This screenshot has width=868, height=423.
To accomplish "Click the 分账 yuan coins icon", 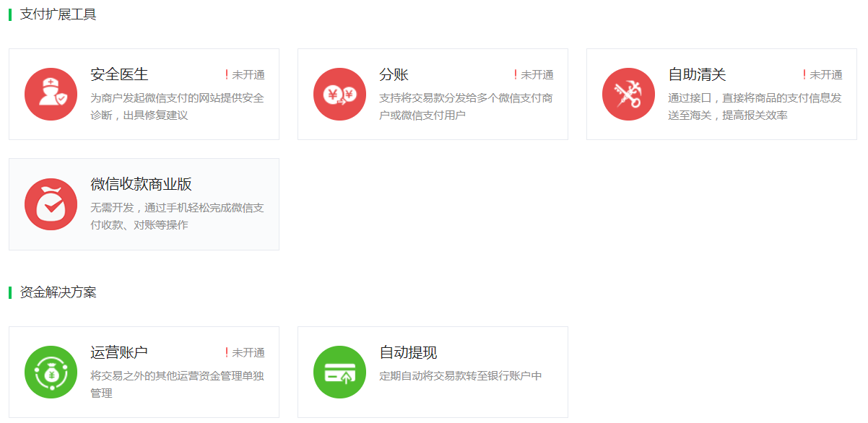I will click(339, 94).
